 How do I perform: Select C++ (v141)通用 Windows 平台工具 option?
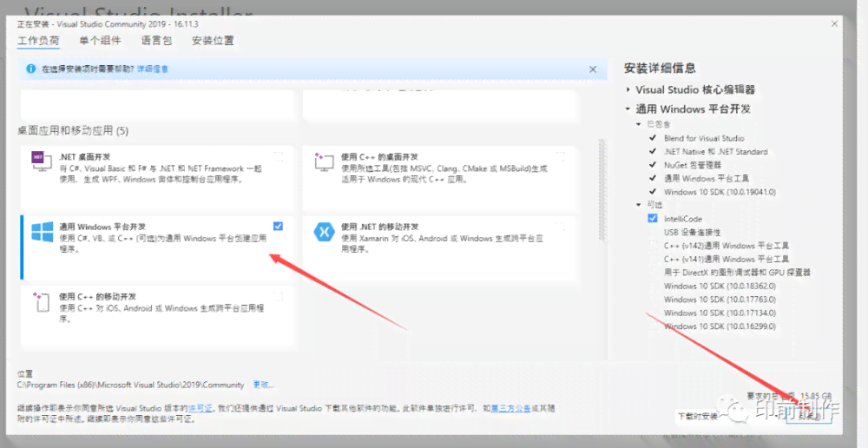coord(727,259)
